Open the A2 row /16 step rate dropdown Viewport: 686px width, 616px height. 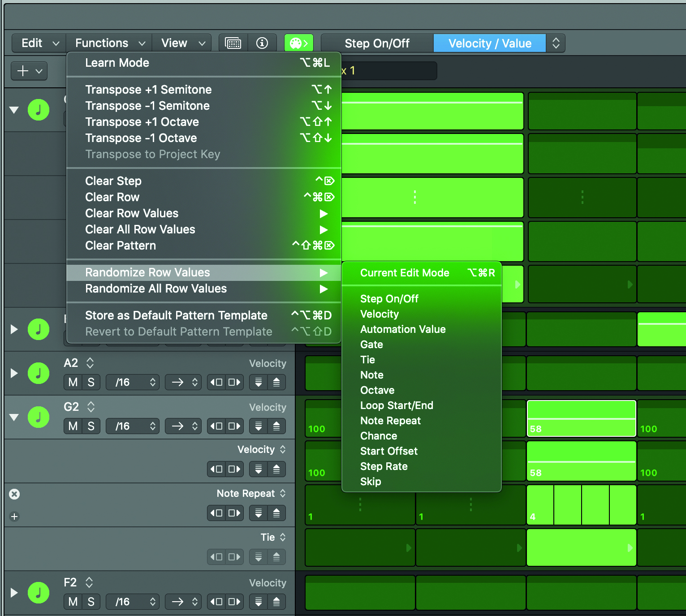click(133, 382)
